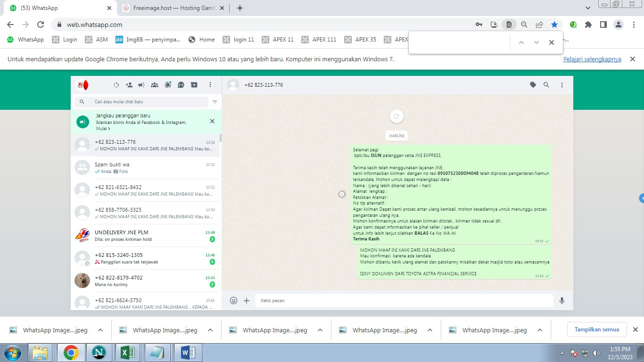Open chat +62 823-113-776 in list
The height and width of the screenshot is (362, 644).
coord(145,145)
